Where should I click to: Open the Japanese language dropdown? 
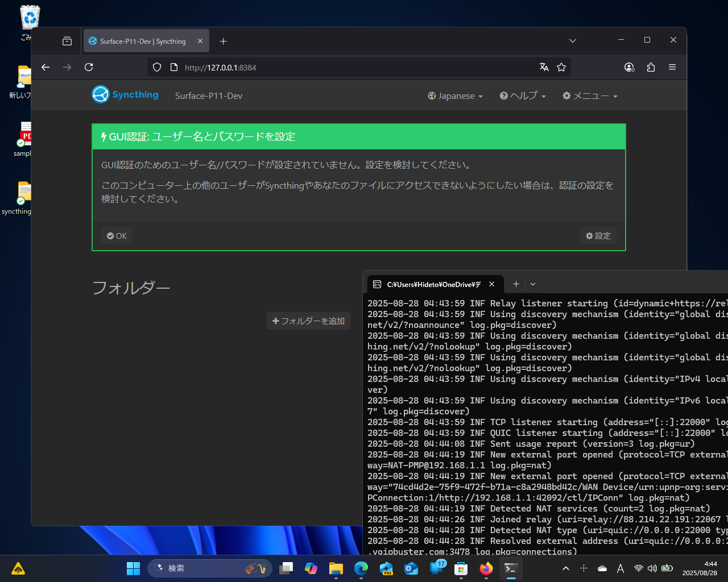(x=454, y=95)
